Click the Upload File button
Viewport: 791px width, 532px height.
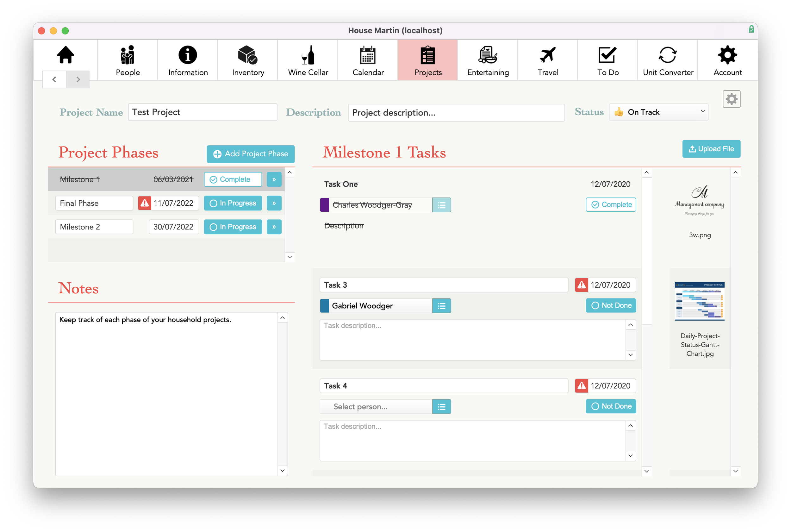[711, 149]
